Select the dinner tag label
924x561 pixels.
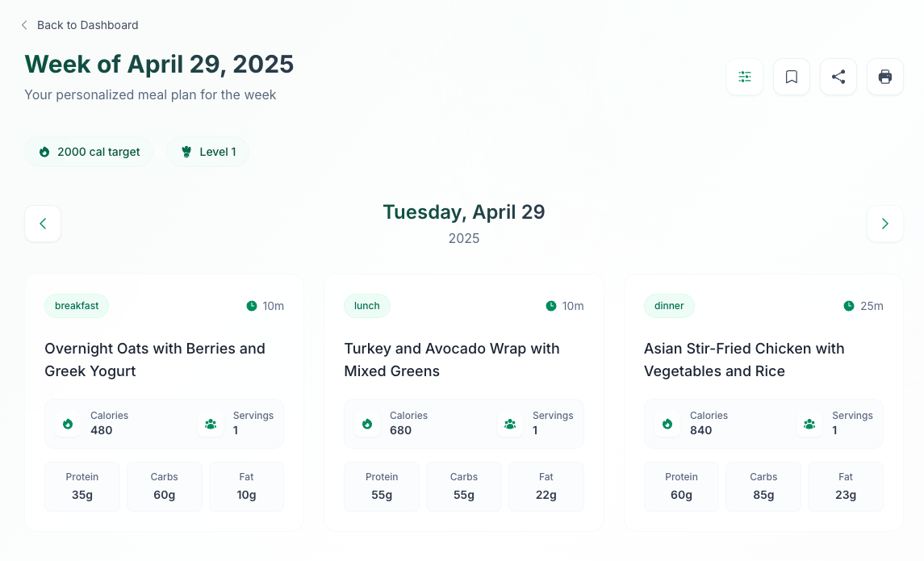pos(669,306)
